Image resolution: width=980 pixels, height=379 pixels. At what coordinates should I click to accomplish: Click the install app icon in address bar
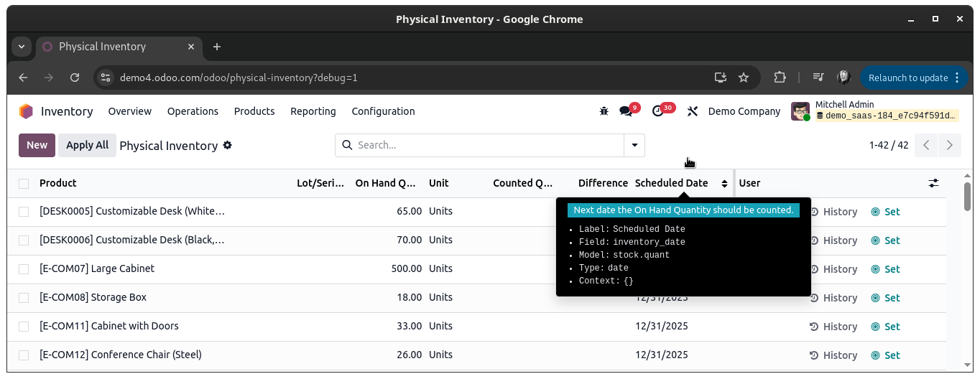(x=721, y=78)
